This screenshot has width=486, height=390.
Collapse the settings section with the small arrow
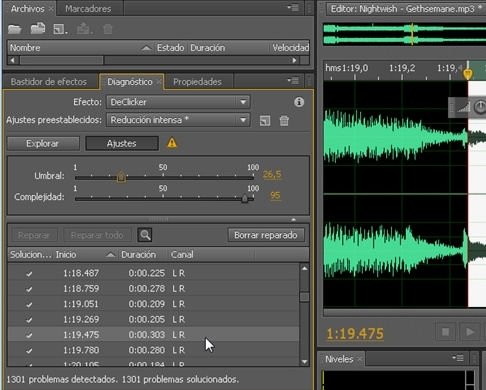[293, 220]
